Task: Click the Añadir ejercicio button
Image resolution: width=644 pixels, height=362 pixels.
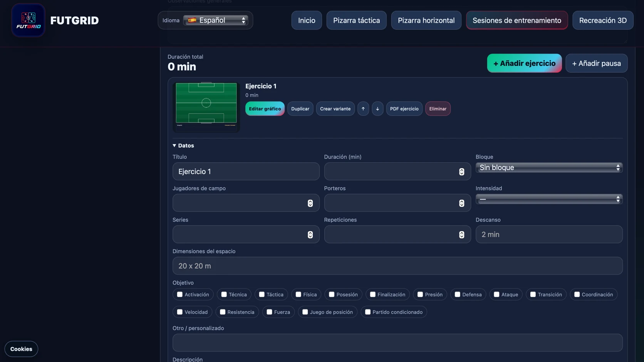Action: (524, 63)
